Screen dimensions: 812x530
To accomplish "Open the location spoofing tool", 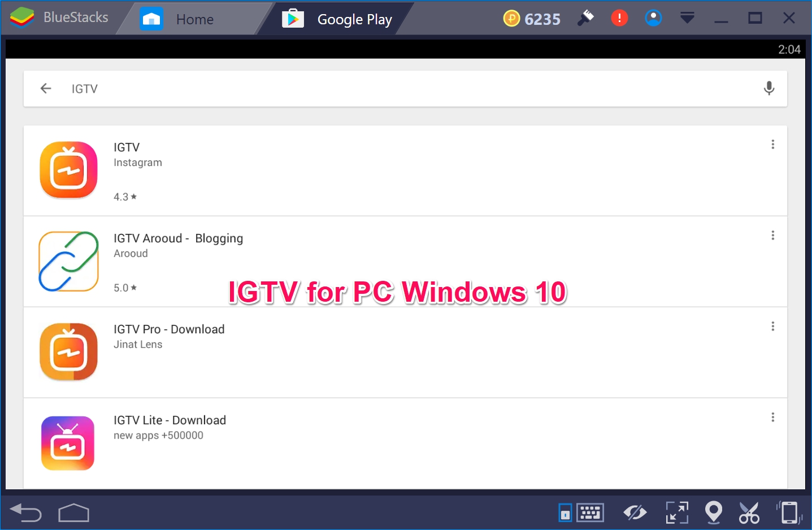I will 714,512.
